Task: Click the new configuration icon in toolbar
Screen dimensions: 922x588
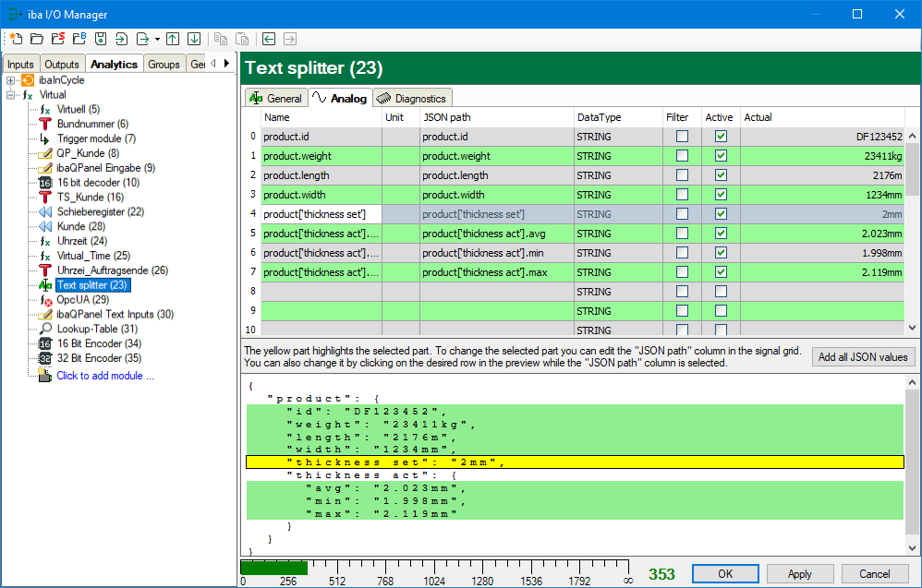Action: (x=15, y=39)
